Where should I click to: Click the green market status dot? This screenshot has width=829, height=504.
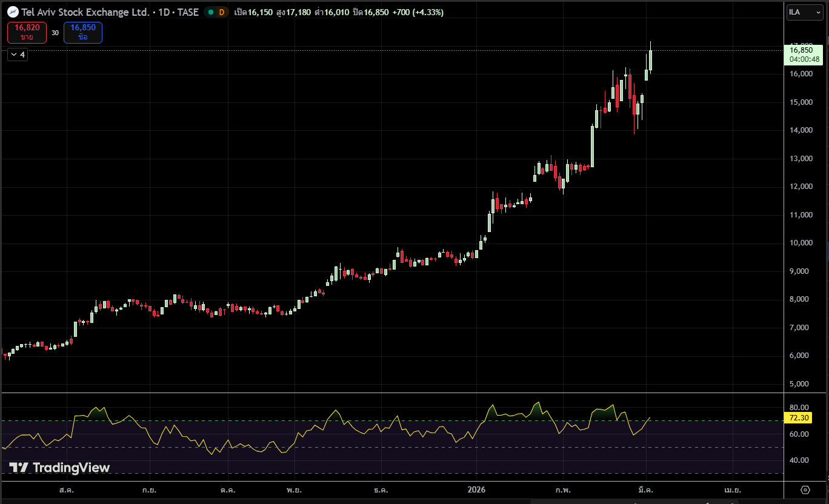(211, 12)
